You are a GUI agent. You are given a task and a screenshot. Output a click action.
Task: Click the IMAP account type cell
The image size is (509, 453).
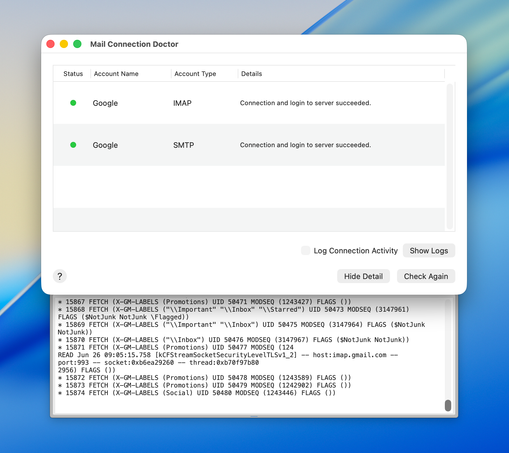point(182,103)
